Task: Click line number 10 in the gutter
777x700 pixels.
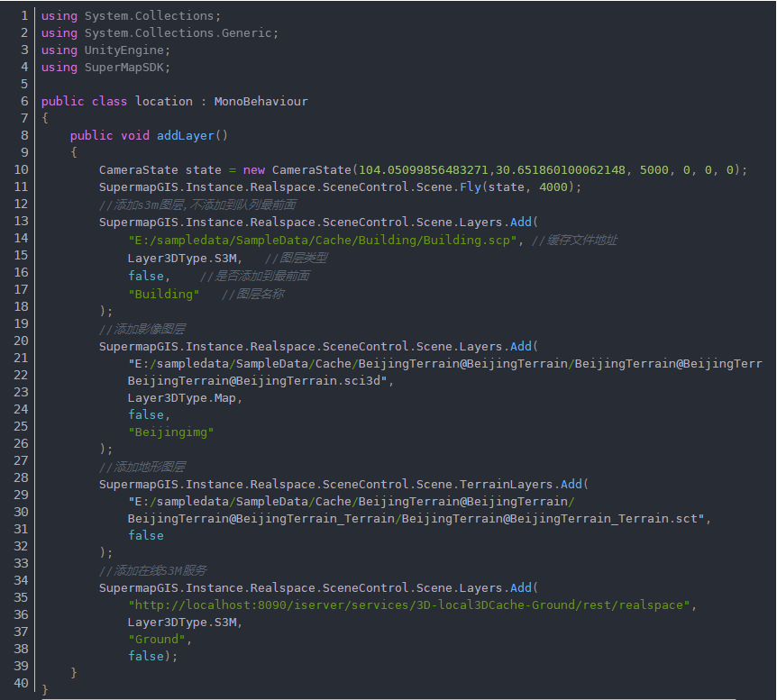Action: (x=21, y=169)
